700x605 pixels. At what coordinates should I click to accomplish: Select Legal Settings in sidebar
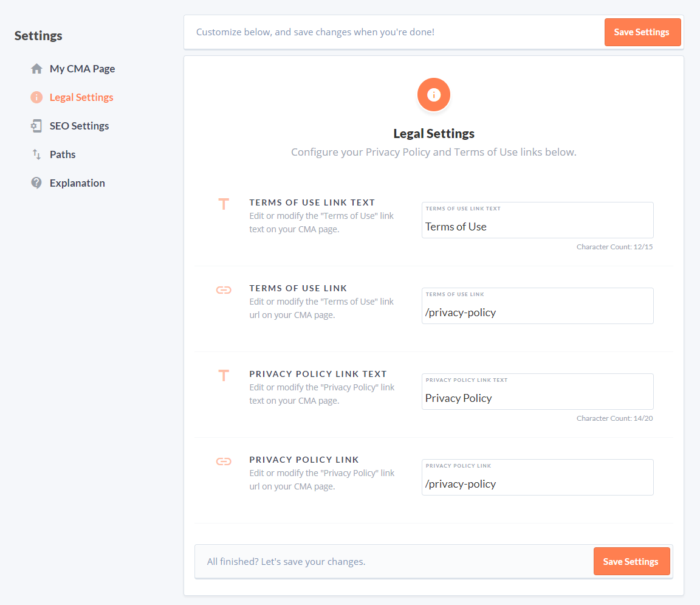point(81,97)
